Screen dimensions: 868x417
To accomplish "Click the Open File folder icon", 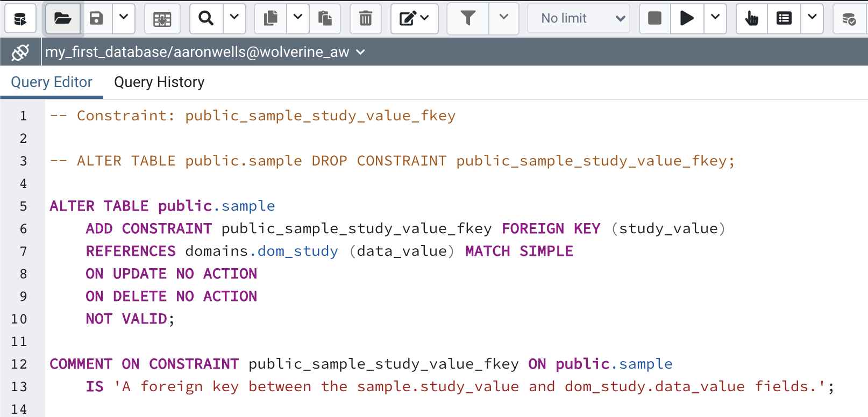I will [x=63, y=19].
